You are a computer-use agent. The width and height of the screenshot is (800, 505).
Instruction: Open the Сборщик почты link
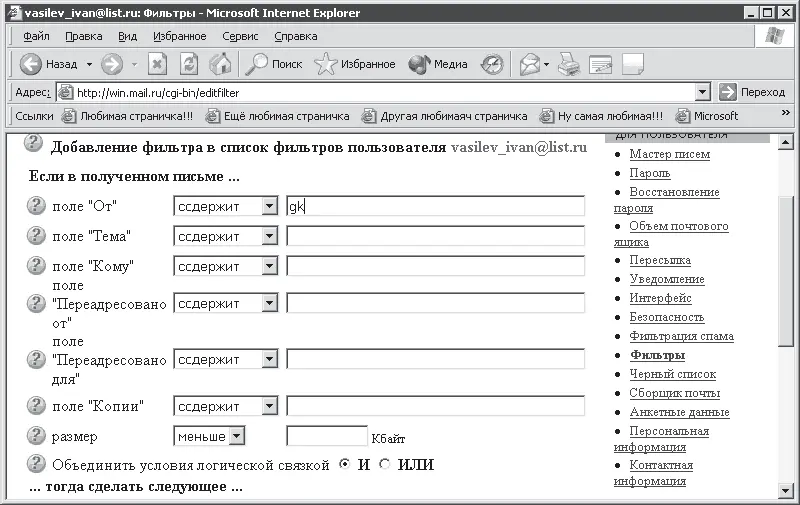click(674, 393)
